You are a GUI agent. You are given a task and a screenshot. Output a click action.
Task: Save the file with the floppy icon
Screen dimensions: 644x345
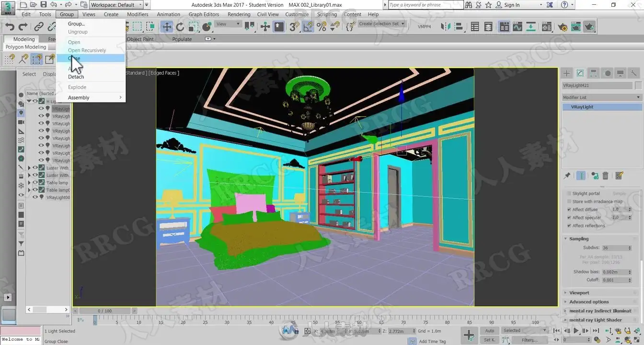(x=44, y=5)
